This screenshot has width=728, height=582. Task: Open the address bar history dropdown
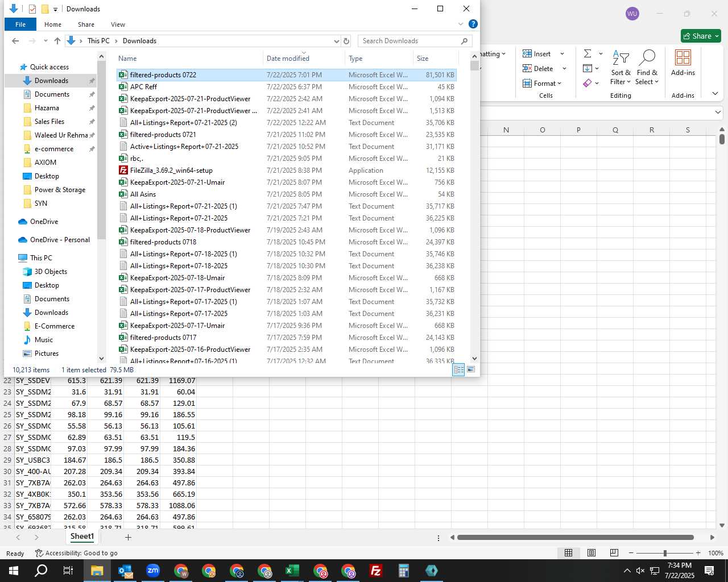(x=336, y=41)
